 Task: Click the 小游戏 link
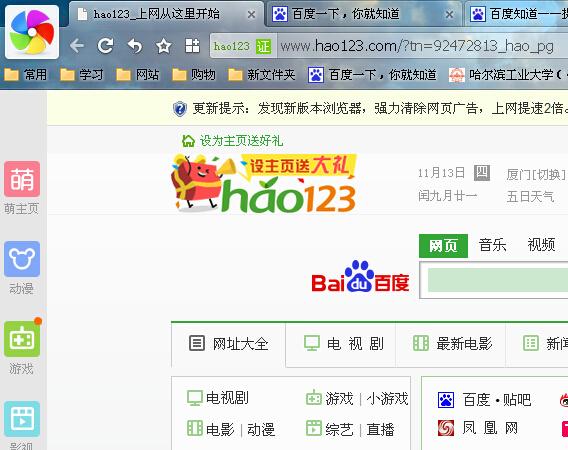click(387, 399)
